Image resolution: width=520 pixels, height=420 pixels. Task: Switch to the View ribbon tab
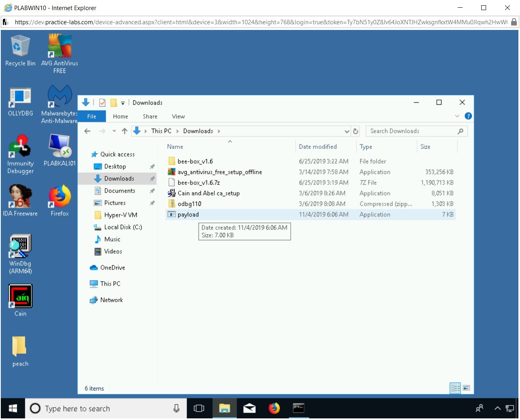[178, 116]
